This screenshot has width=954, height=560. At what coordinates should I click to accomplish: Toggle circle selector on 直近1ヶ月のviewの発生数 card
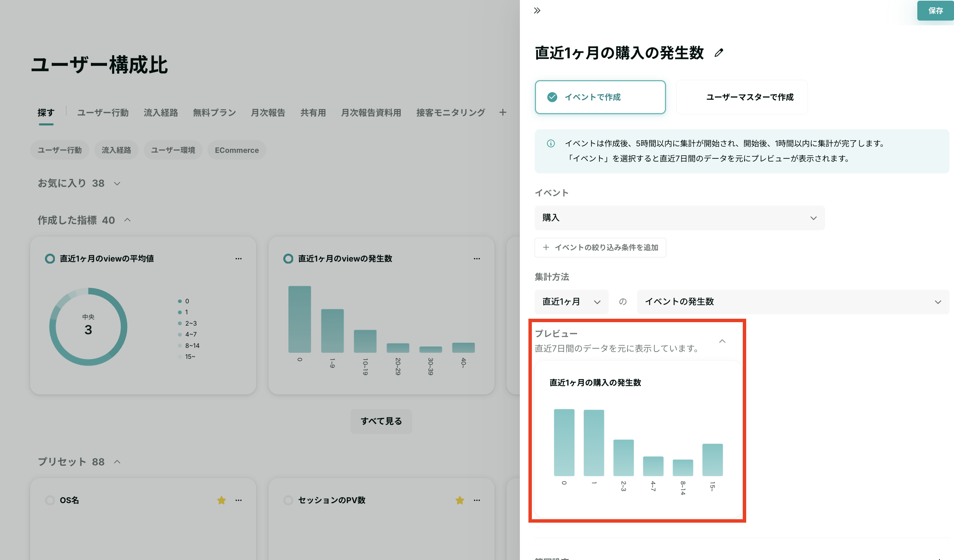pos(288,259)
